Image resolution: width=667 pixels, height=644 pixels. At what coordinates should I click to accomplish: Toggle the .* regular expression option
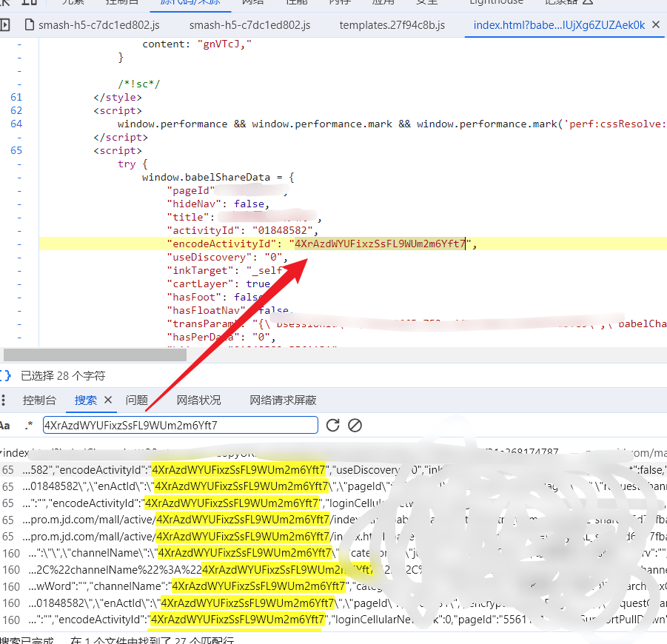28,426
